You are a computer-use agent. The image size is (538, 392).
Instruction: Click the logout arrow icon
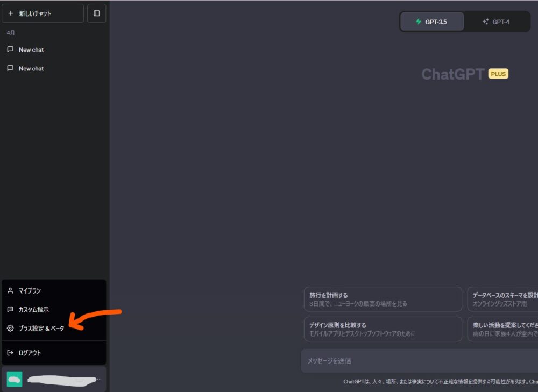coord(10,353)
